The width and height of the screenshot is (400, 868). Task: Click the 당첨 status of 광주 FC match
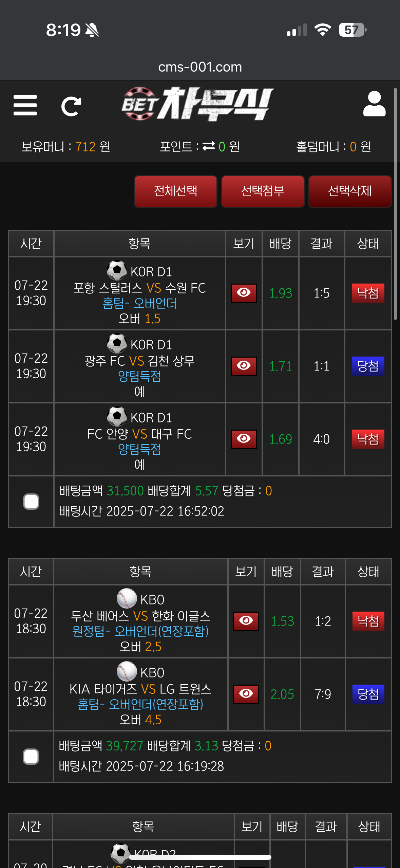pyautogui.click(x=368, y=366)
